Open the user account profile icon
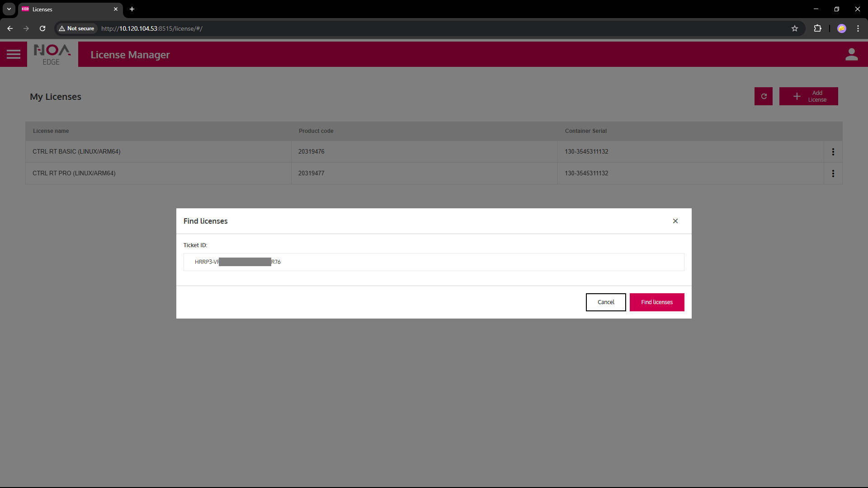The width and height of the screenshot is (868, 488). coord(851,54)
